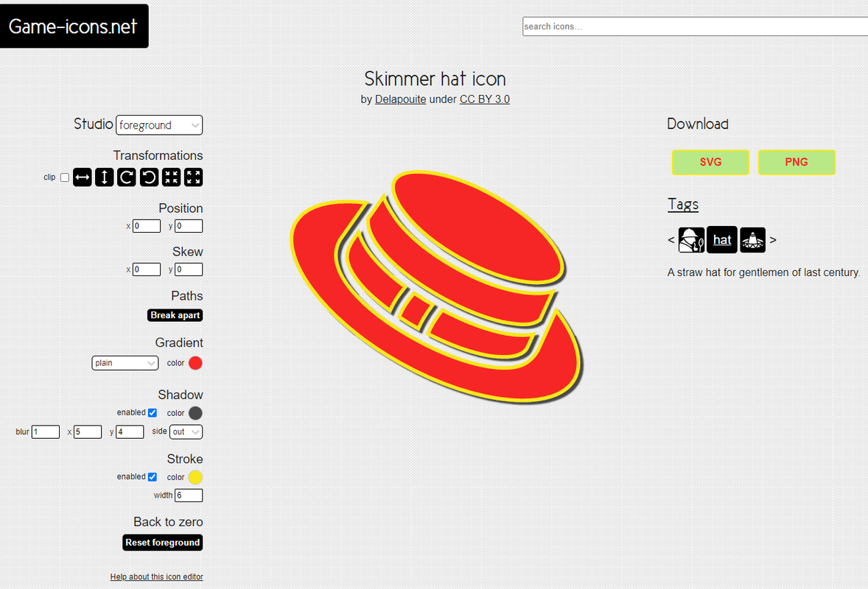Viewport: 868px width, 589px height.
Task: Open the Gradient plain type dropdown
Action: 125,363
